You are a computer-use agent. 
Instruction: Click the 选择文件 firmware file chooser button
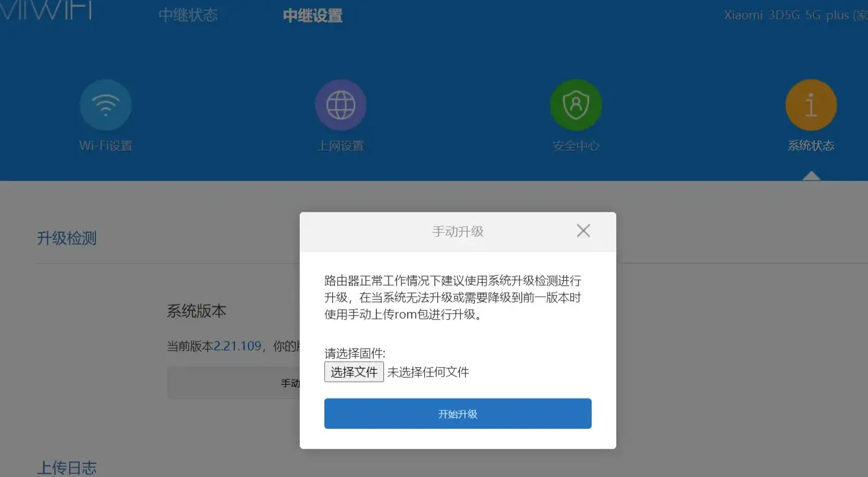[x=354, y=372]
